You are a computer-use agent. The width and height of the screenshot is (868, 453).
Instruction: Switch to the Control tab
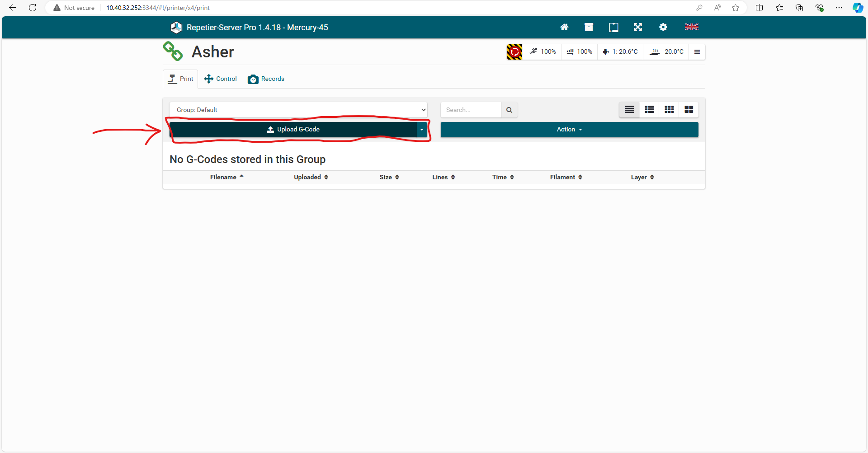[x=221, y=79]
